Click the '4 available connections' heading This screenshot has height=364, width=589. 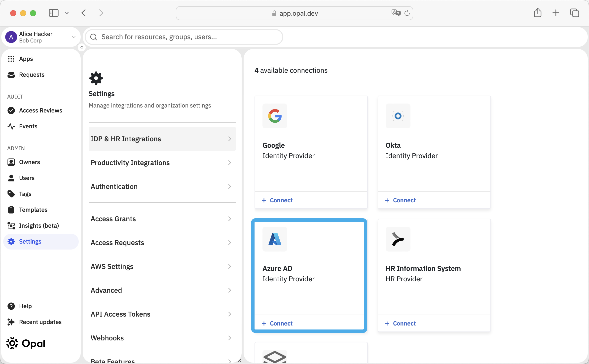291,71
